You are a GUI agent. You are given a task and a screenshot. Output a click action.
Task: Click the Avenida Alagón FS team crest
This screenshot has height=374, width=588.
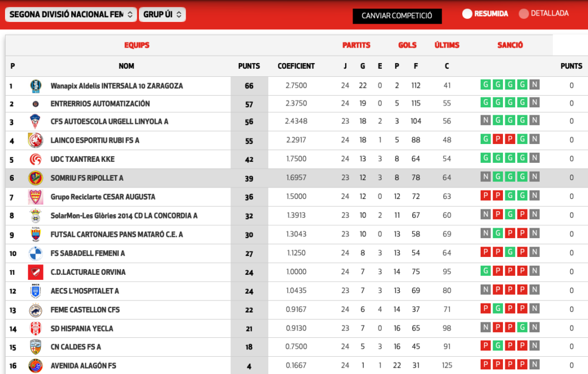click(35, 365)
